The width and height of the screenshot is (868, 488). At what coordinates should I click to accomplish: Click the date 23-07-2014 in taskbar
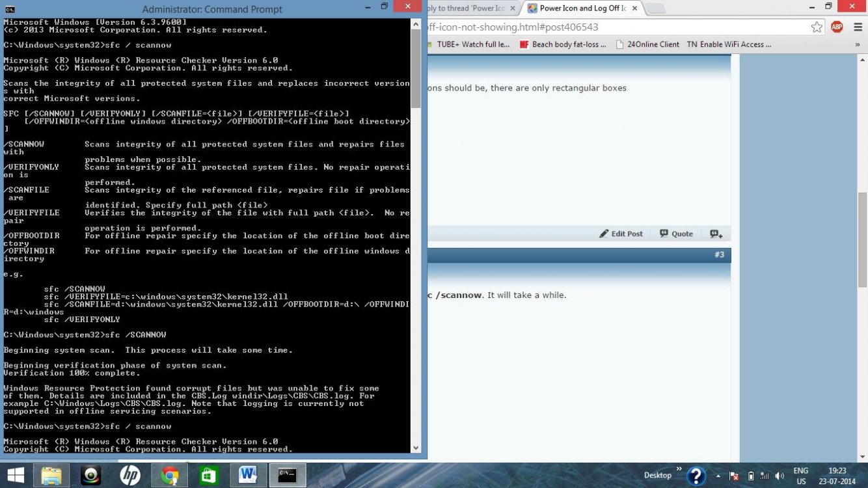pos(838,481)
